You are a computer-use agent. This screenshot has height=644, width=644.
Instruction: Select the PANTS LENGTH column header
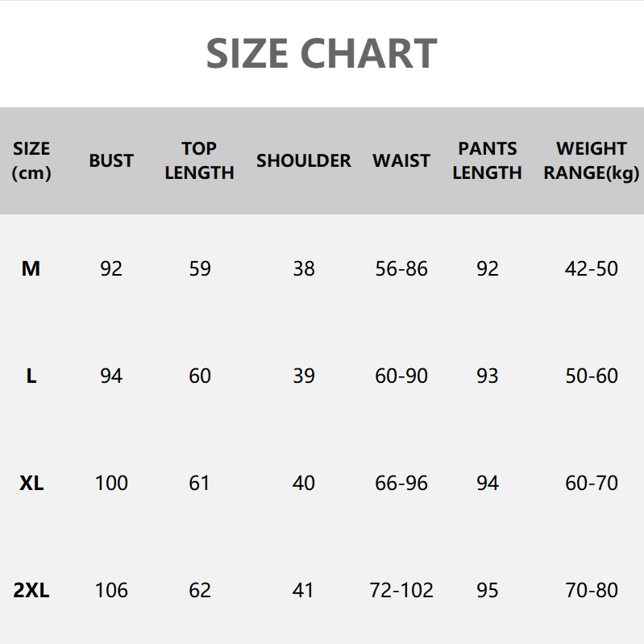[x=487, y=160]
